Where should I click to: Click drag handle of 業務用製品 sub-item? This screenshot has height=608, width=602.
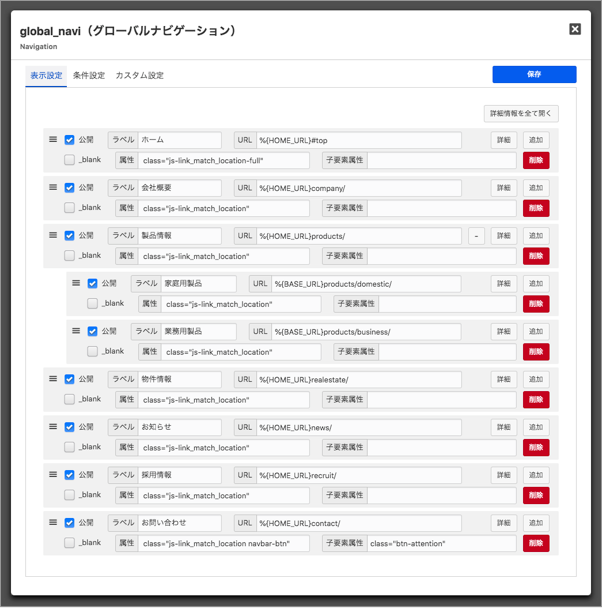point(75,331)
